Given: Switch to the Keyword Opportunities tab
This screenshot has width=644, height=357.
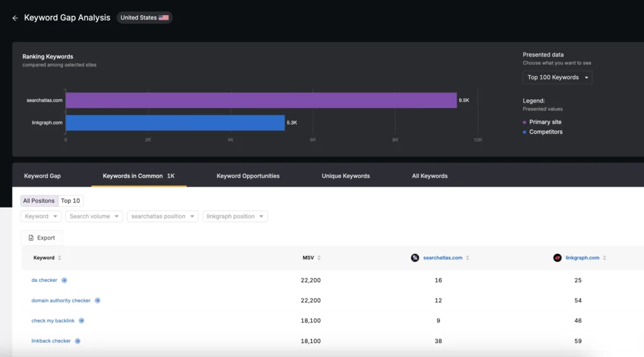Looking at the screenshot, I should click(248, 176).
